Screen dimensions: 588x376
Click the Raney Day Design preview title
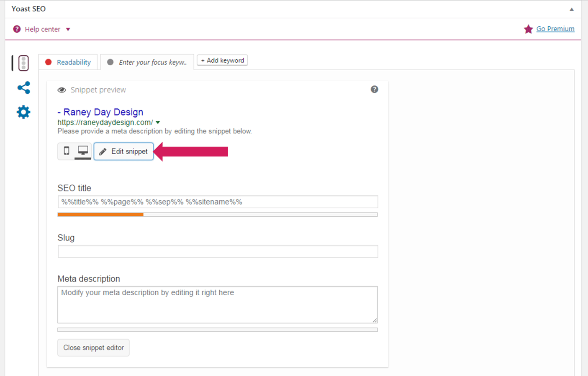100,112
